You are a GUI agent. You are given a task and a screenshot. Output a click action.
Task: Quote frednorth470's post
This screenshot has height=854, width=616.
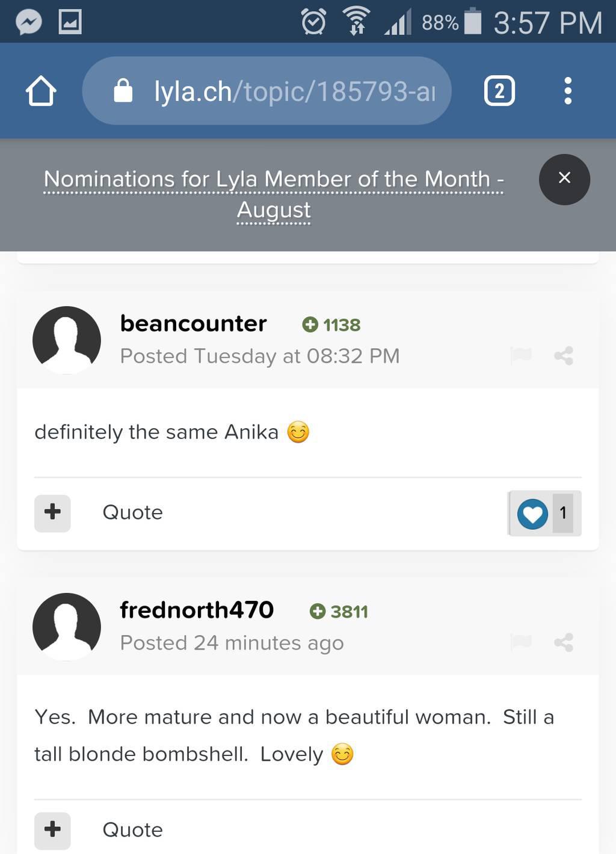click(132, 830)
